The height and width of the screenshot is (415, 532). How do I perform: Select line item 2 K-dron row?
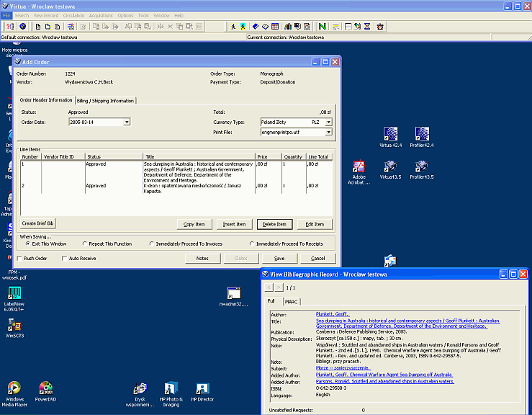click(x=176, y=189)
